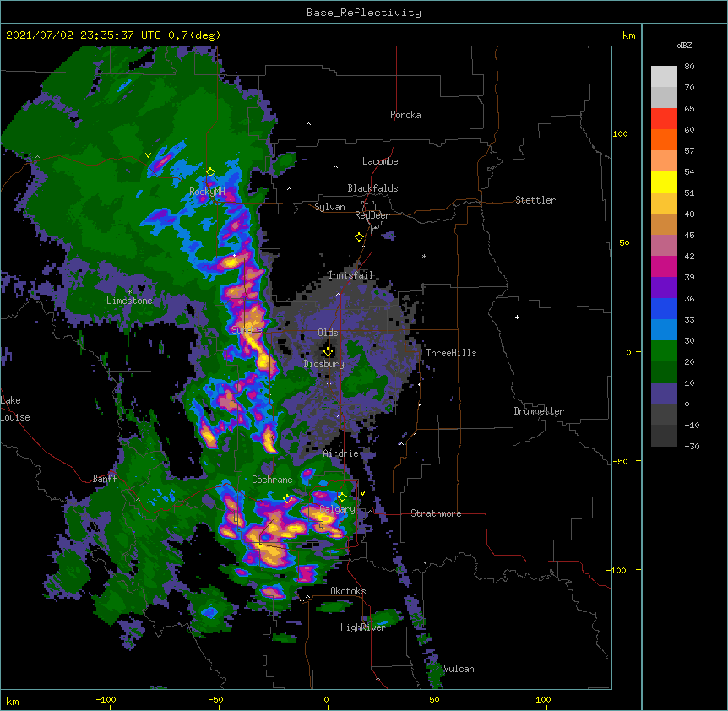Click the 100 tick label on vertical axis
Image resolution: width=728 pixels, height=711 pixels.
tap(620, 133)
